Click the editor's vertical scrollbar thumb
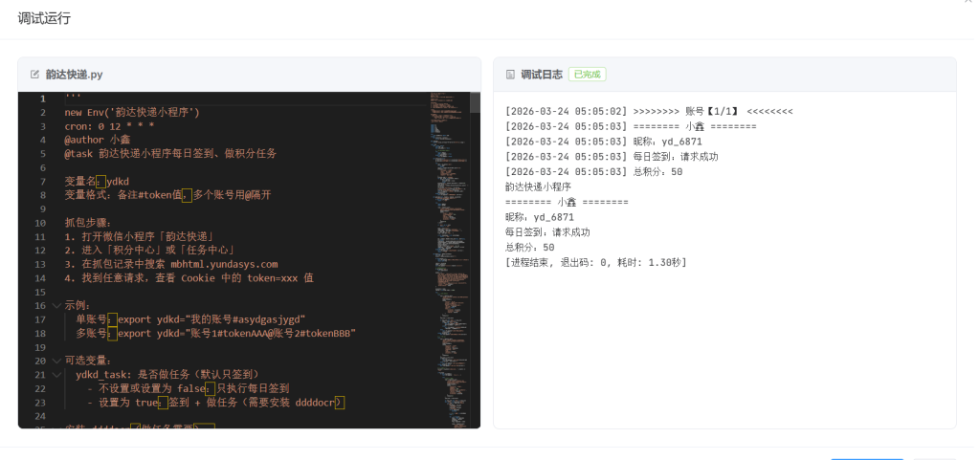The width and height of the screenshot is (980, 460). click(x=475, y=102)
